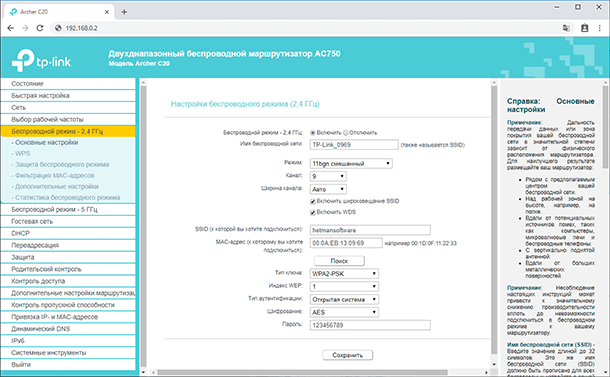Open Быстрая настройка menu item
The image size is (610, 377).
[x=68, y=96]
